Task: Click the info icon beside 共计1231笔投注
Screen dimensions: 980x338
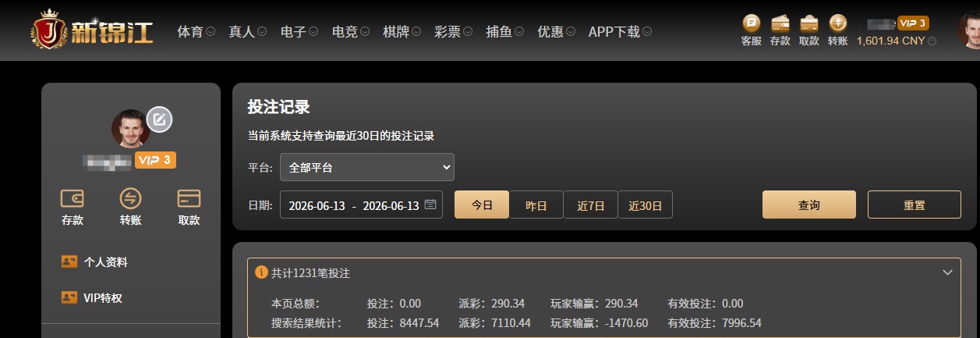Action: click(x=261, y=272)
